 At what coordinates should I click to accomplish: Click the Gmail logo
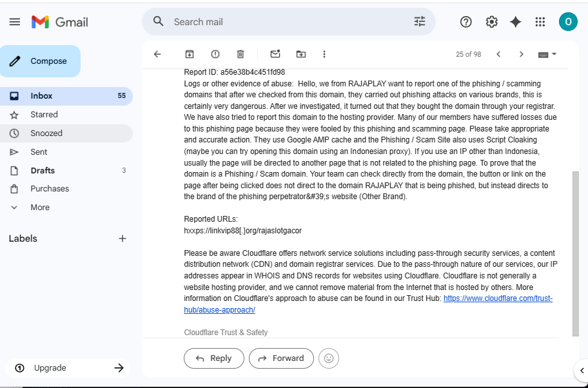coord(59,22)
